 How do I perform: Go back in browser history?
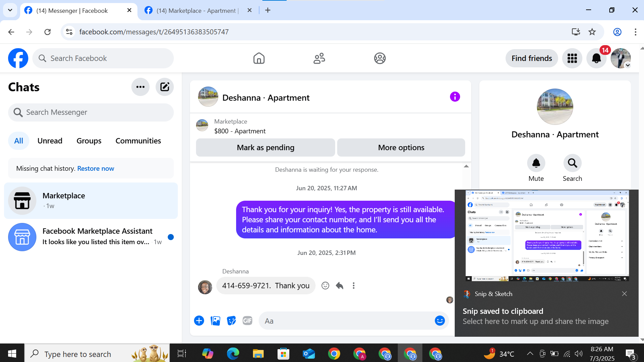pos(11,32)
